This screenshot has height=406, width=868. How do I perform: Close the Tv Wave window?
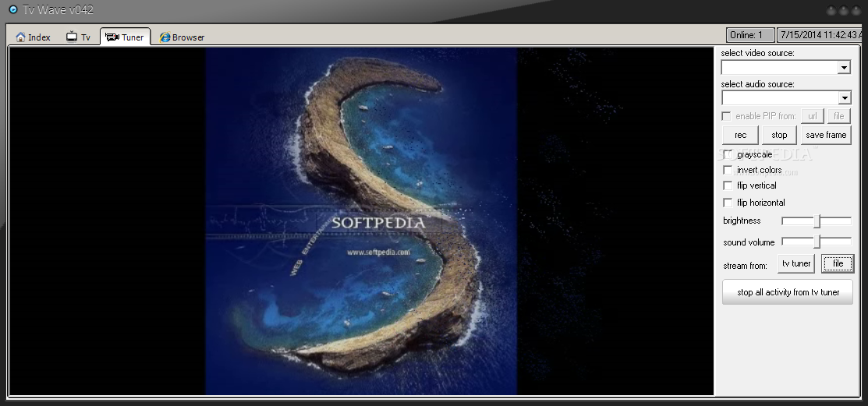(x=856, y=10)
